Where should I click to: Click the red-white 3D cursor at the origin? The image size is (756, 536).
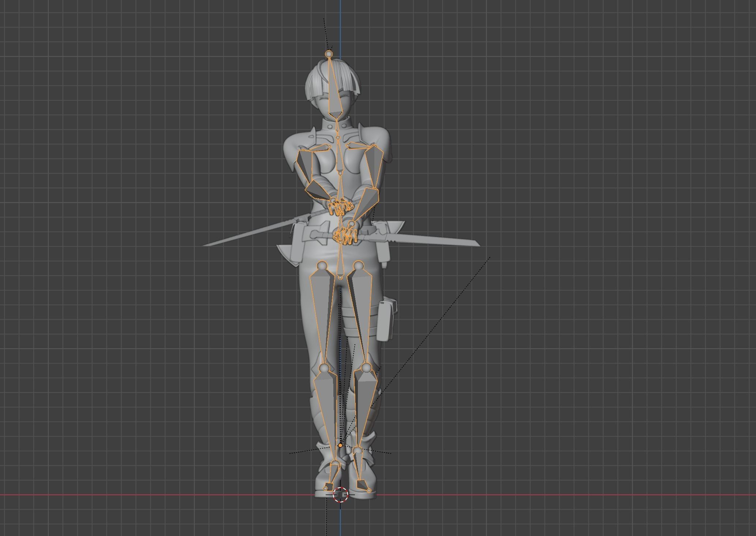tap(340, 495)
